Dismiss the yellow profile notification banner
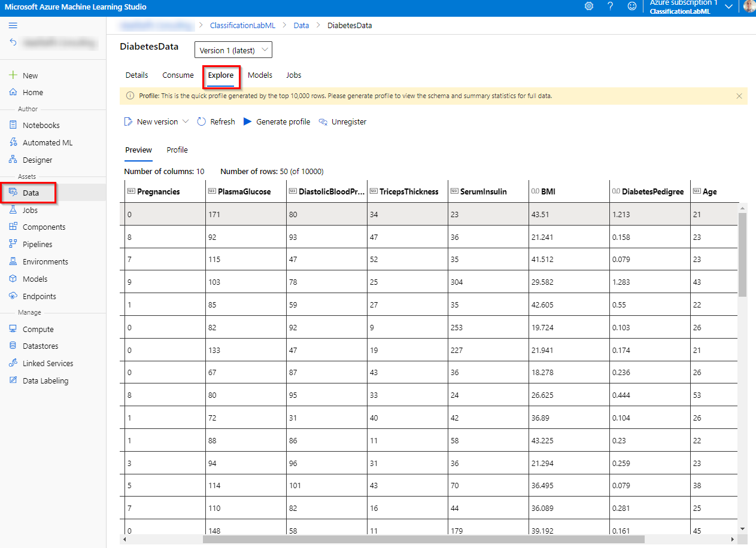 (739, 96)
